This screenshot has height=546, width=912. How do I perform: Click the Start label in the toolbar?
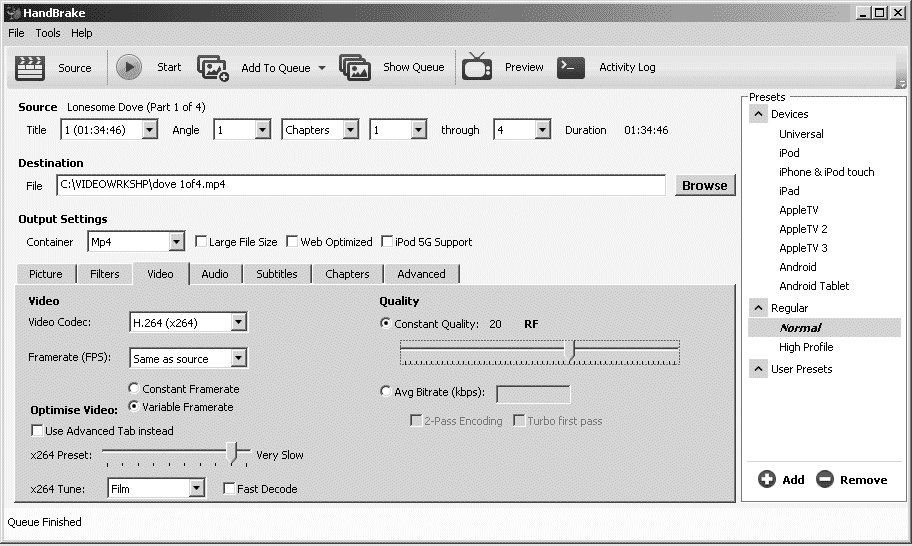click(169, 67)
